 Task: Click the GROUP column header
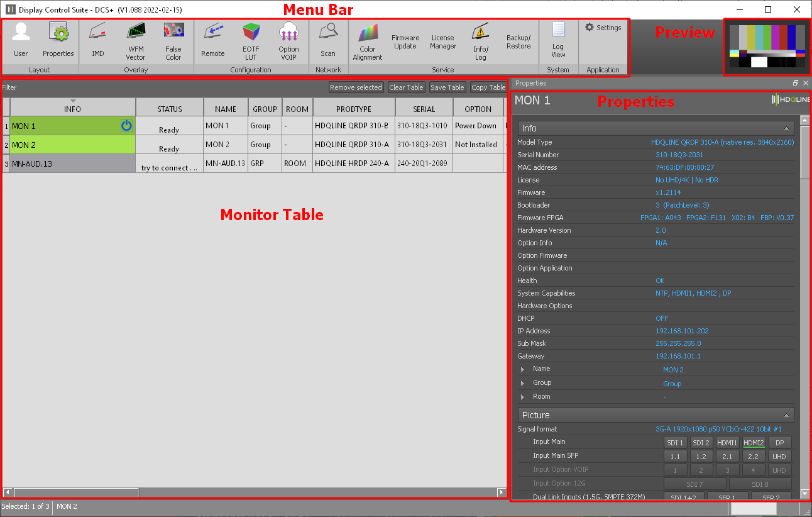point(265,107)
